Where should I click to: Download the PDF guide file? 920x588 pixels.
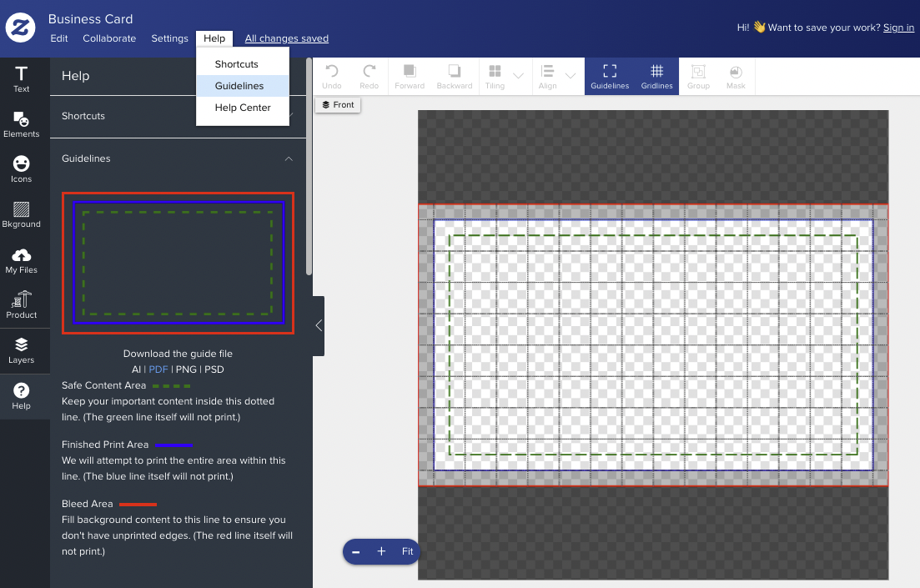(158, 369)
